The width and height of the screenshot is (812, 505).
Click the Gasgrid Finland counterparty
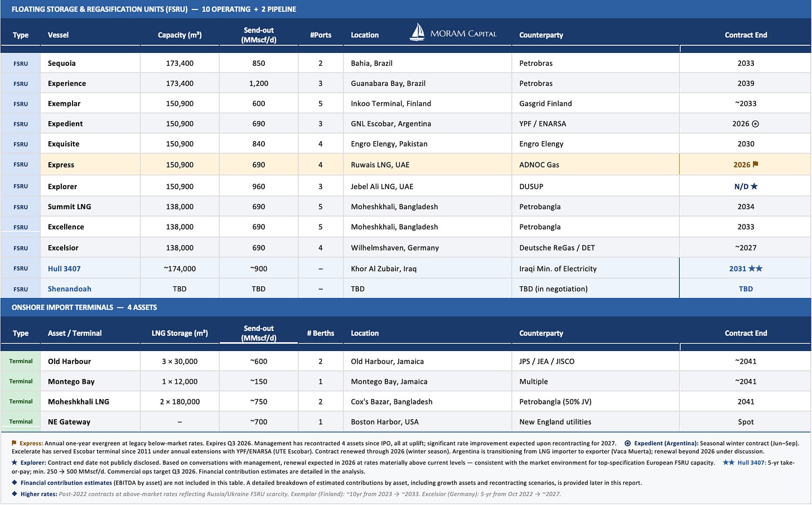[545, 103]
